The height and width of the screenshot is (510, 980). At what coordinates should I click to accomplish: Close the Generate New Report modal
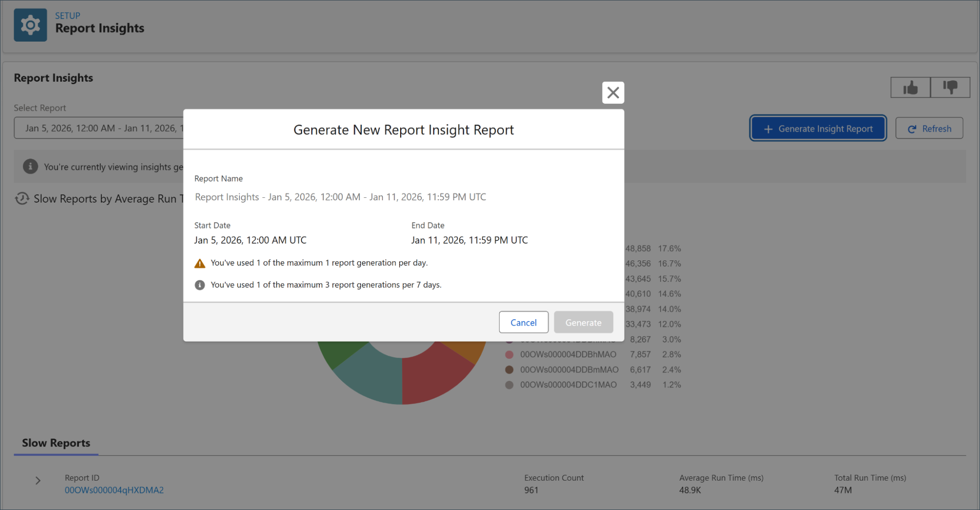coord(613,93)
